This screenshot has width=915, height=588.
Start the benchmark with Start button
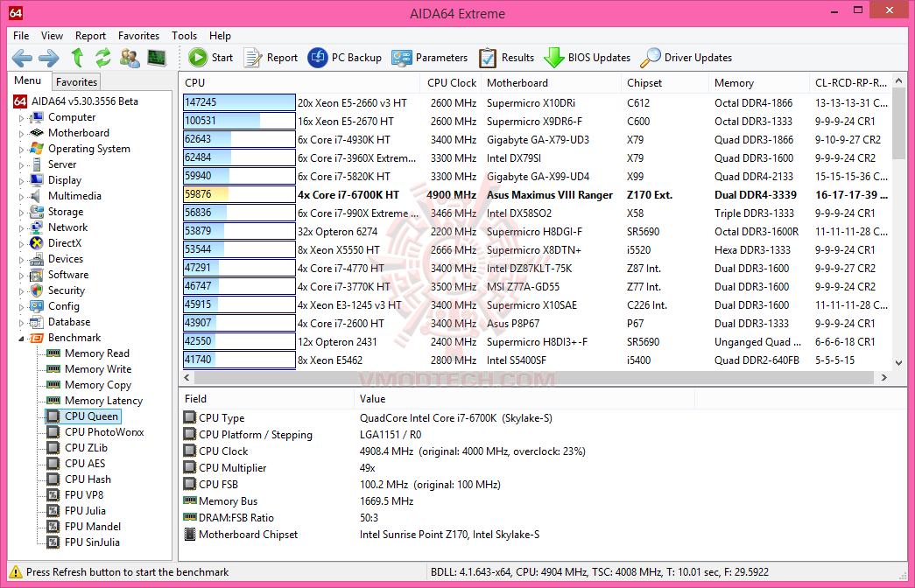click(x=211, y=57)
